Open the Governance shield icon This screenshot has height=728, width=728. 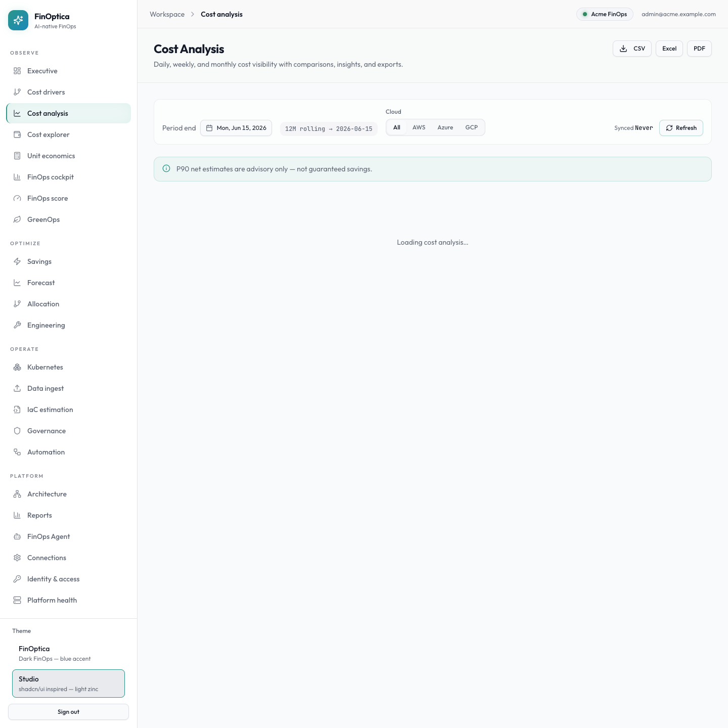[17, 431]
